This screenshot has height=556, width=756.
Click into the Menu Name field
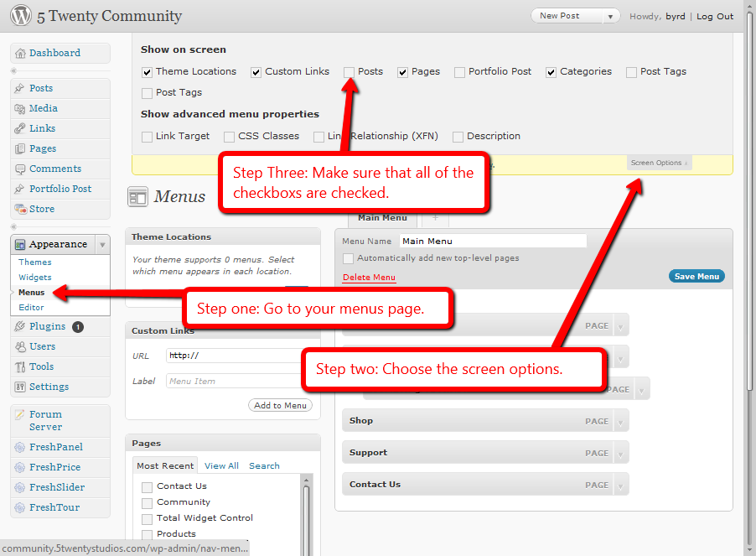coord(493,242)
